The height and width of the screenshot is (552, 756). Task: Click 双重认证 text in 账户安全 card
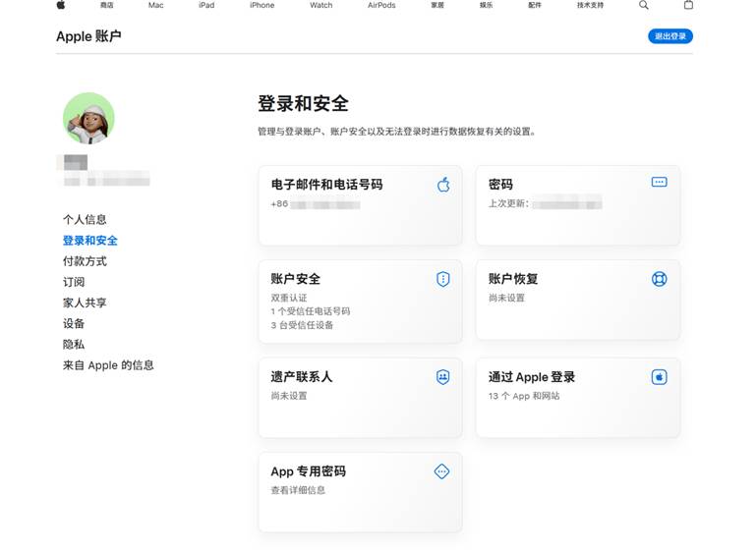[289, 298]
